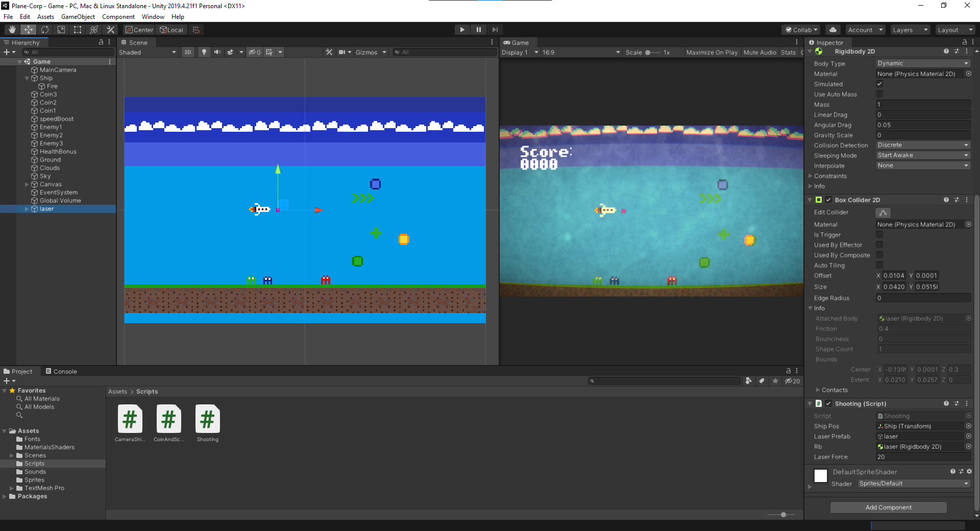Toggle Maximize On Play

712,52
